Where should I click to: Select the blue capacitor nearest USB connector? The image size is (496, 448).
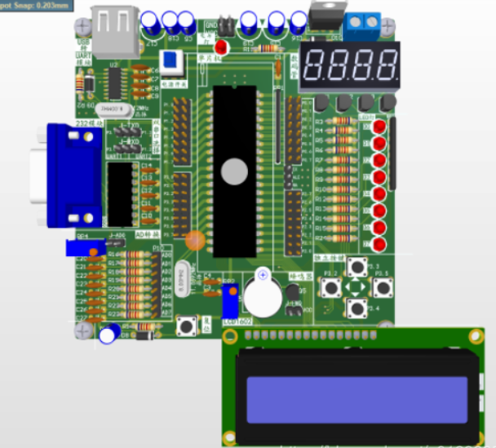(149, 22)
